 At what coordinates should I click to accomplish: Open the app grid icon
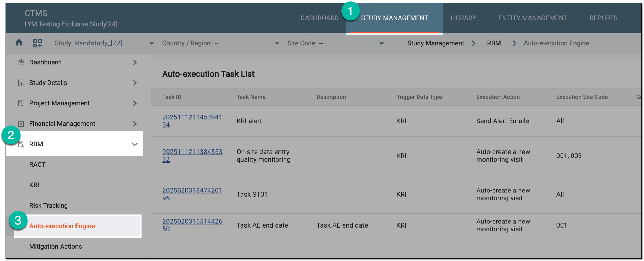click(x=38, y=43)
